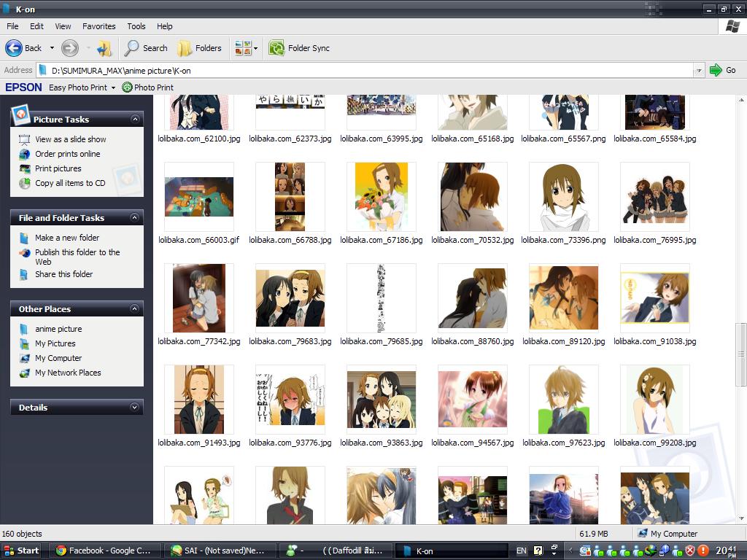Launch Folder Sync from the toolbar
The height and width of the screenshot is (560, 747).
tap(299, 48)
